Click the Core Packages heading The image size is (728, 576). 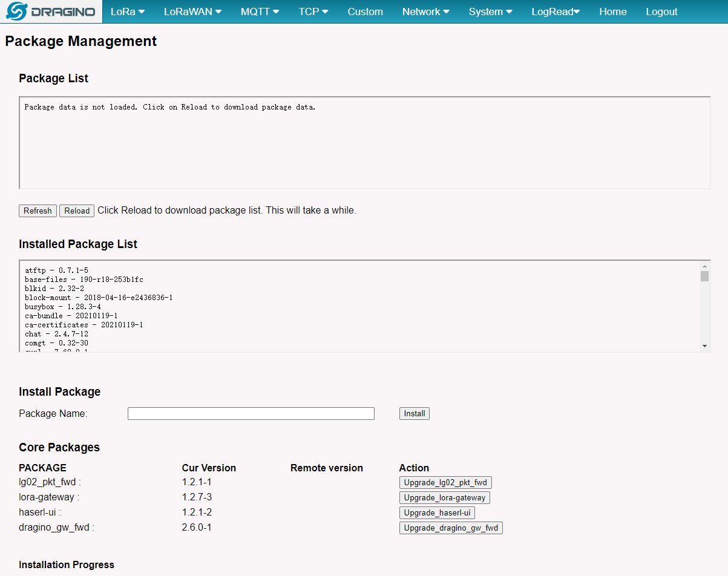tap(59, 448)
